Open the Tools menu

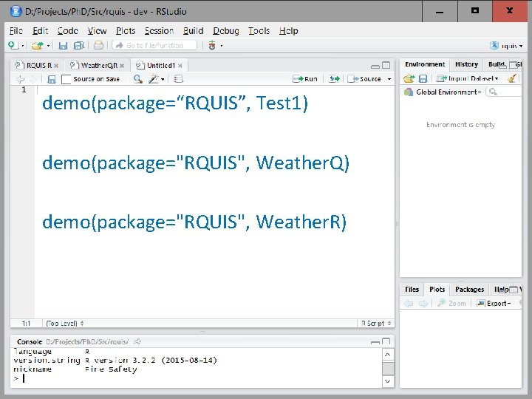tap(259, 31)
